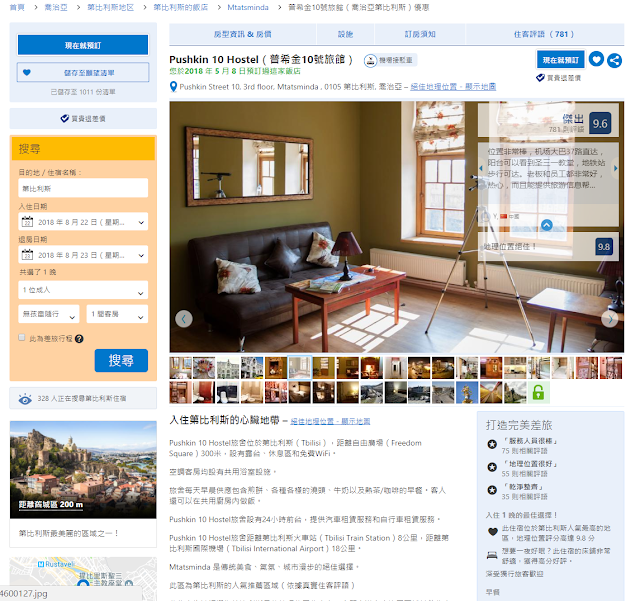Click the help question mark beside business trip

click(x=79, y=338)
